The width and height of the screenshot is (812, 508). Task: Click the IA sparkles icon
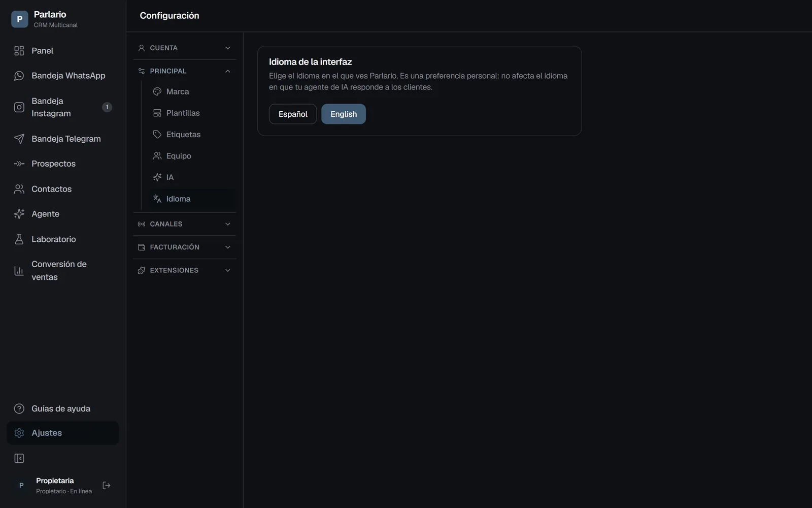[157, 177]
